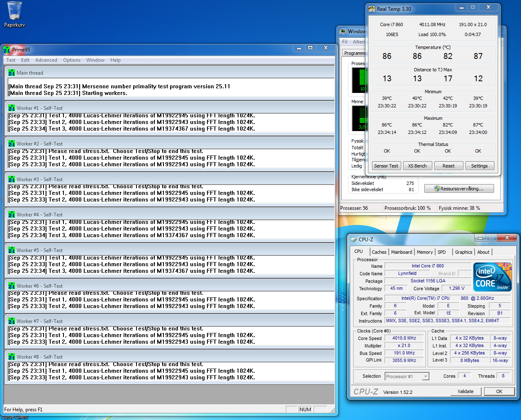Click the Worker #7 Self-Test icon
521x420 pixels.
[11, 321]
